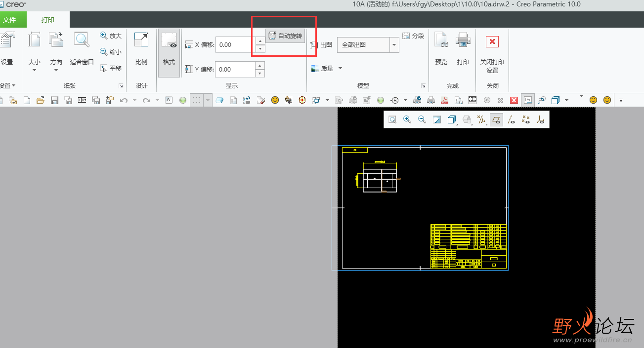
Task: Open the 纸张 group dialog launcher
Action: (121, 86)
